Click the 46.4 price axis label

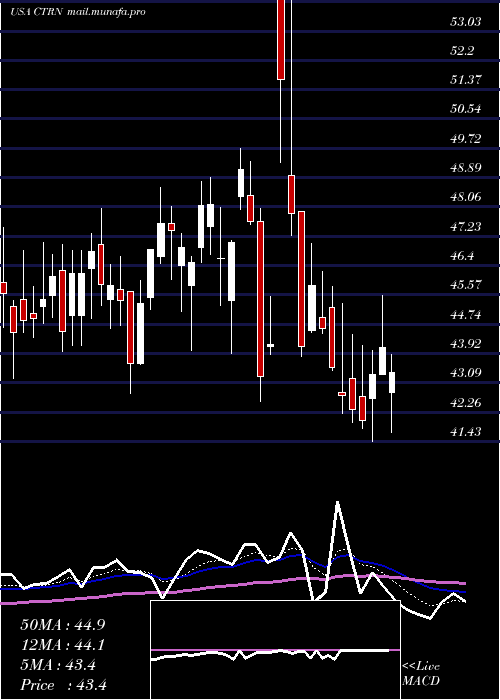[x=462, y=256]
